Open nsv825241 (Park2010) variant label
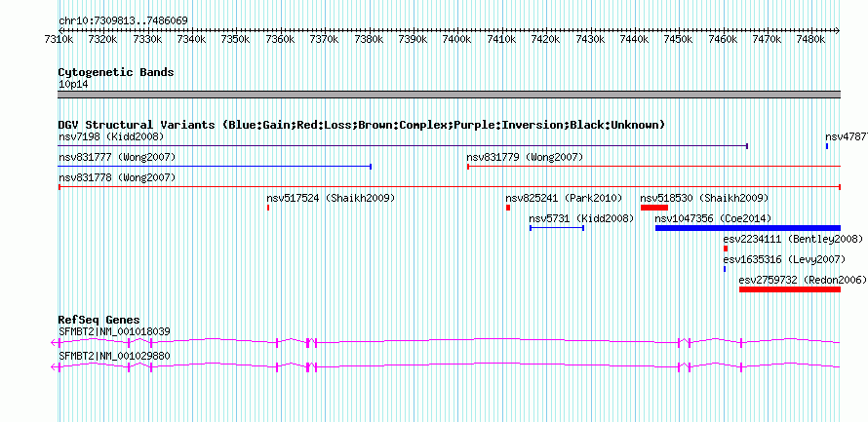This screenshot has width=868, height=422. point(564,198)
